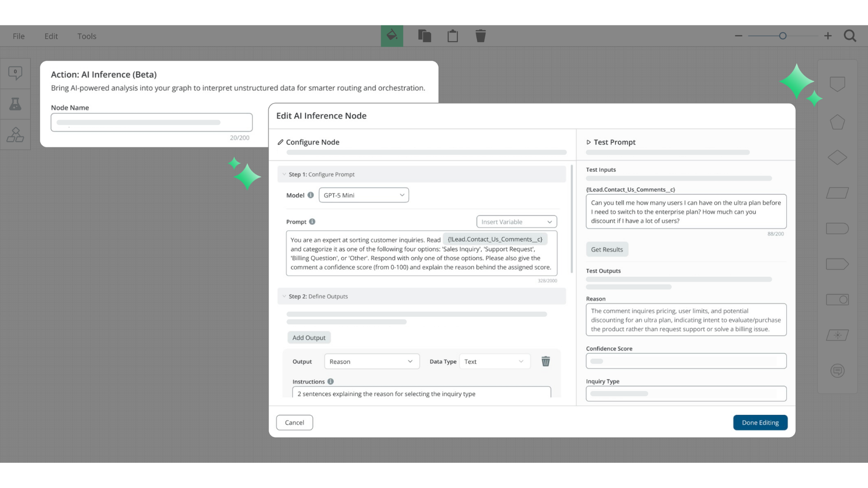Click the Model info icon
Screen dimensions: 868x488
(x=311, y=195)
